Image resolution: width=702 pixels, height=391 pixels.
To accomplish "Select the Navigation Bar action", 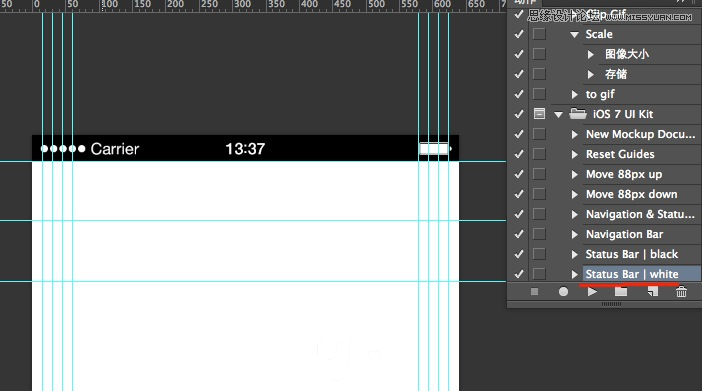I will (x=625, y=234).
